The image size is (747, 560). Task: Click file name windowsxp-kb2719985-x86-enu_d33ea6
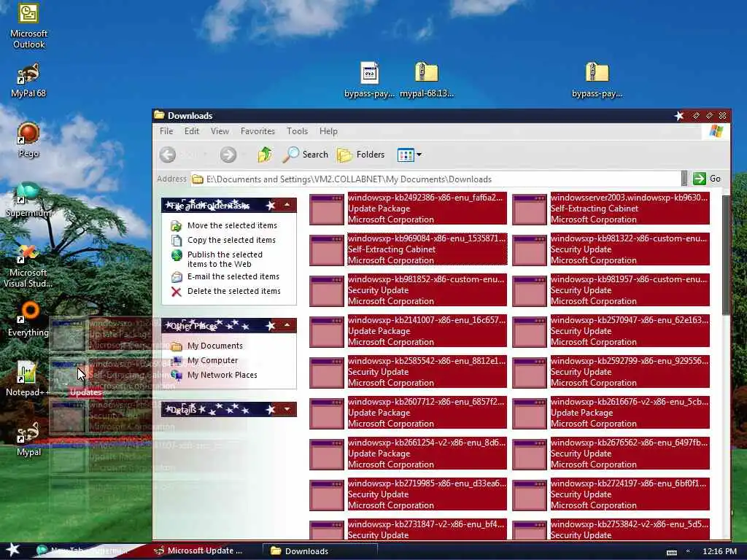pyautogui.click(x=426, y=483)
